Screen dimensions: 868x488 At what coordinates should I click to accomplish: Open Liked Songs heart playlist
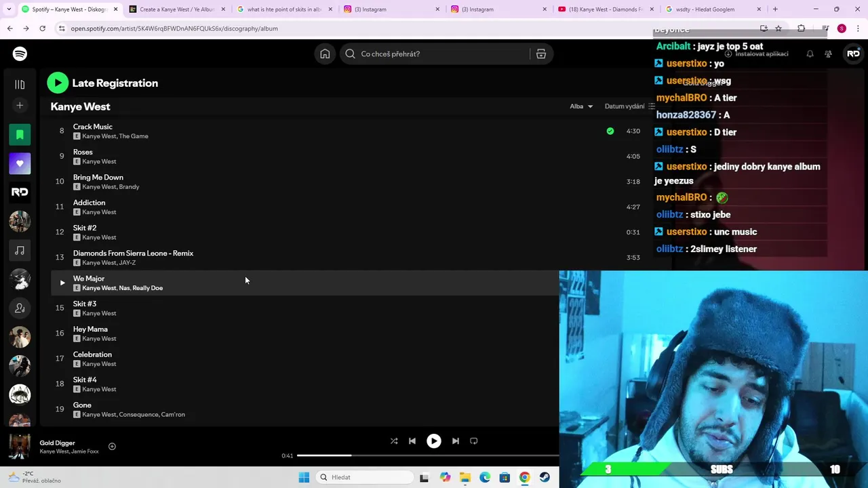pyautogui.click(x=20, y=163)
